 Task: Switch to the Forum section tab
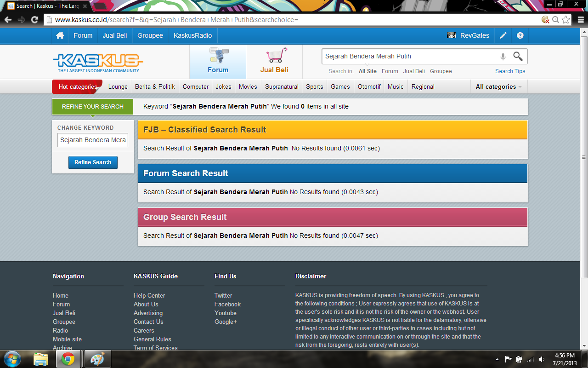point(218,62)
